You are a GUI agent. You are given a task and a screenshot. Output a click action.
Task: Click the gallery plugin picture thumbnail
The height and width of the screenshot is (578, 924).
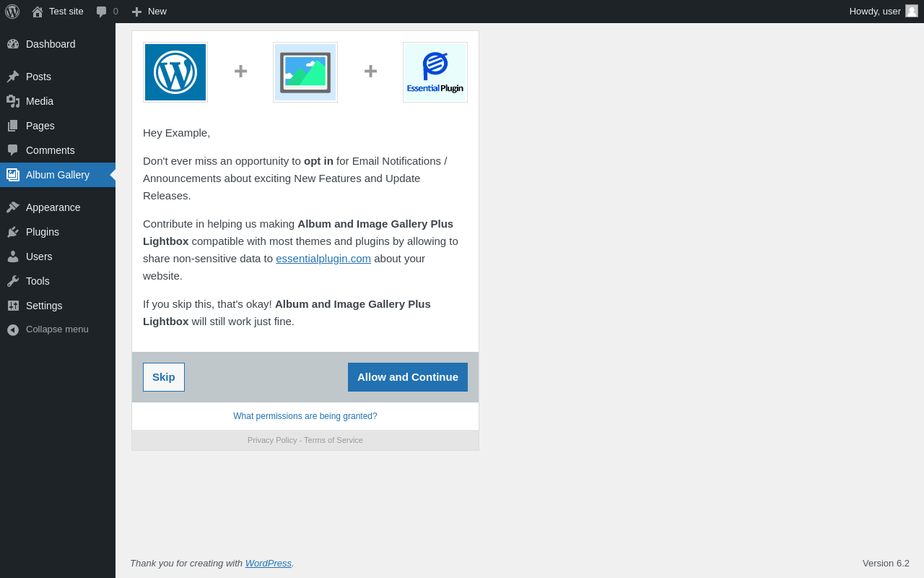click(305, 72)
